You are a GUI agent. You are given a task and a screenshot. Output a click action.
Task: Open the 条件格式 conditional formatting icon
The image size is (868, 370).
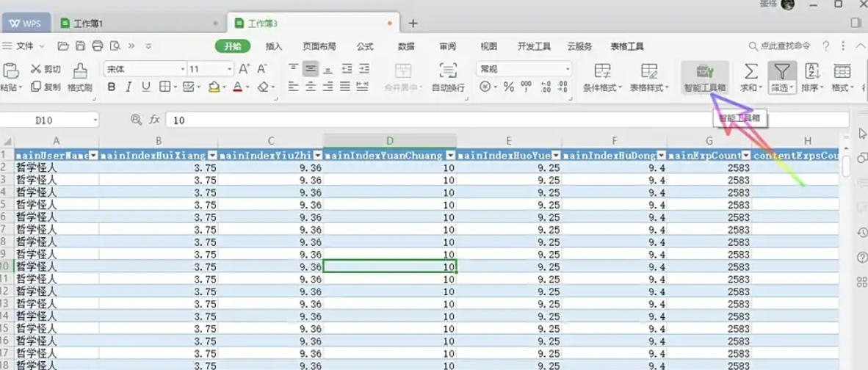(602, 71)
